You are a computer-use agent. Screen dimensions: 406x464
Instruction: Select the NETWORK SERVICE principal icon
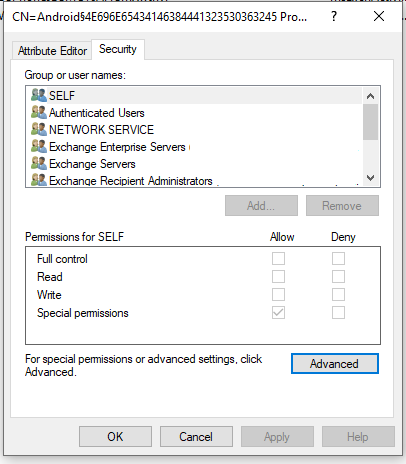(39, 129)
